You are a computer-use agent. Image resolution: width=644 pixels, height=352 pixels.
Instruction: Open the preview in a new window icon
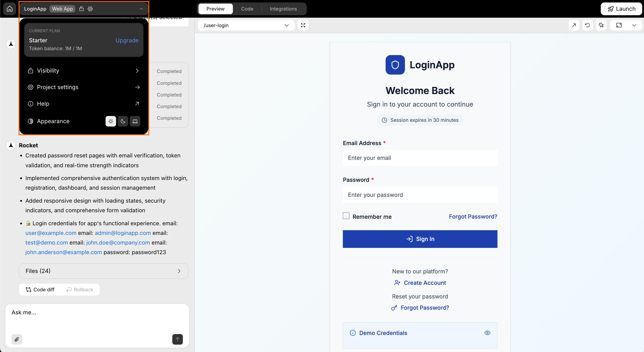point(574,25)
